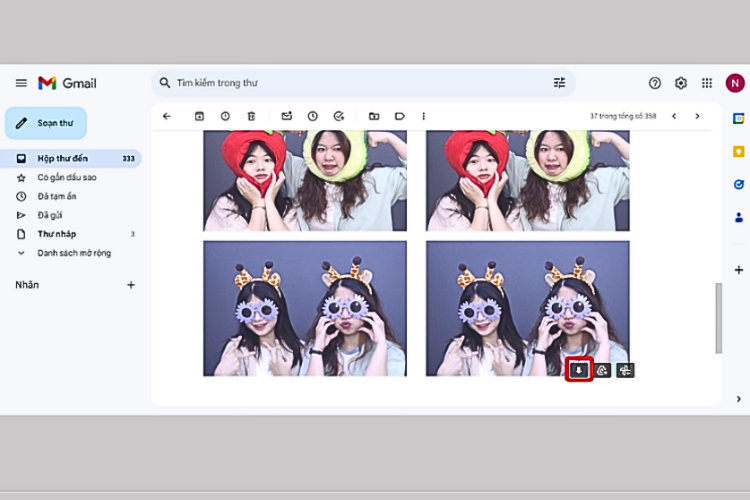Go to older email arrow
This screenshot has height=500, width=750.
click(697, 116)
